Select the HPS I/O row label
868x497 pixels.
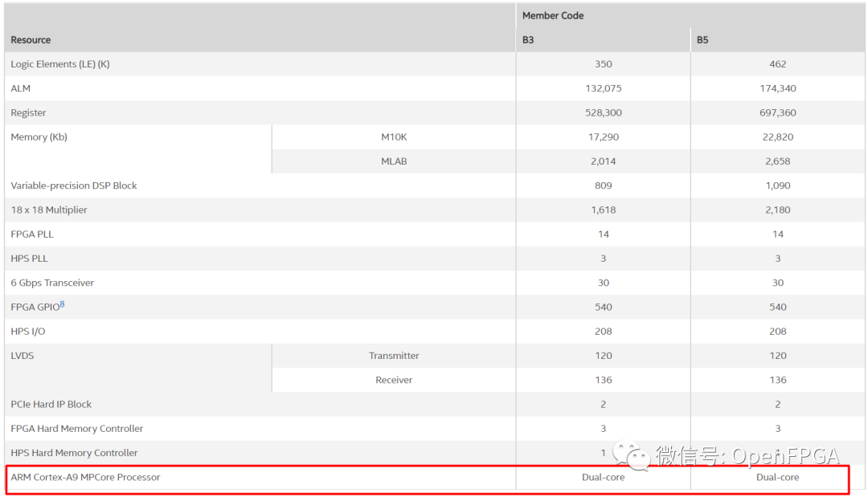[x=27, y=332]
